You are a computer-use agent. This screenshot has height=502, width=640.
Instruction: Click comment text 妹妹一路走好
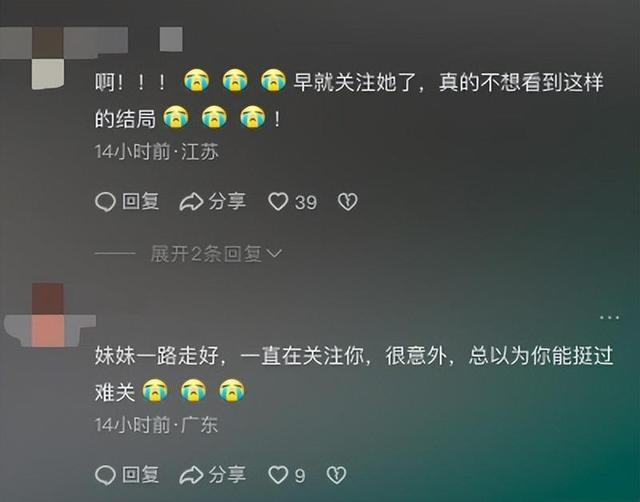(156, 355)
